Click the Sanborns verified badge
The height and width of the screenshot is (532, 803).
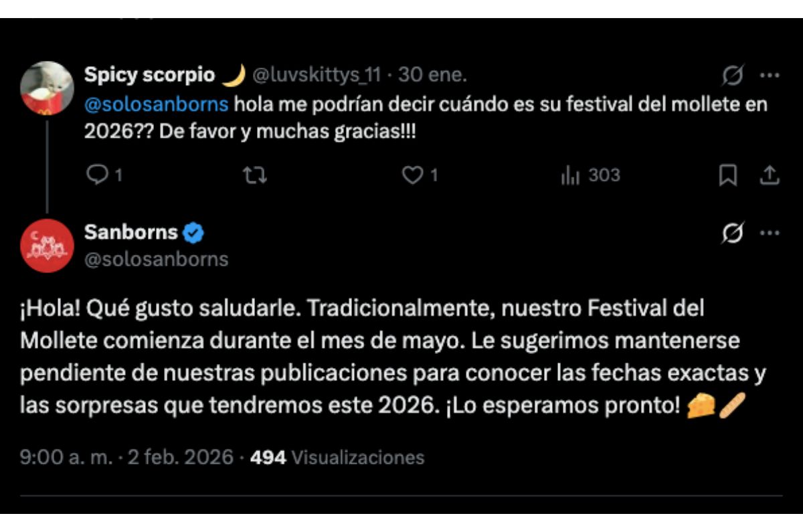tap(193, 232)
